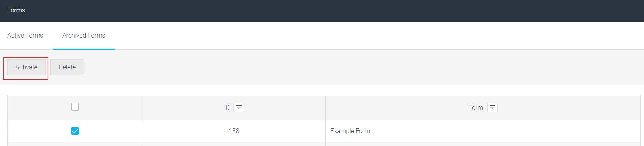Open the ID column filter icon
Image resolution: width=644 pixels, height=146 pixels.
click(239, 107)
